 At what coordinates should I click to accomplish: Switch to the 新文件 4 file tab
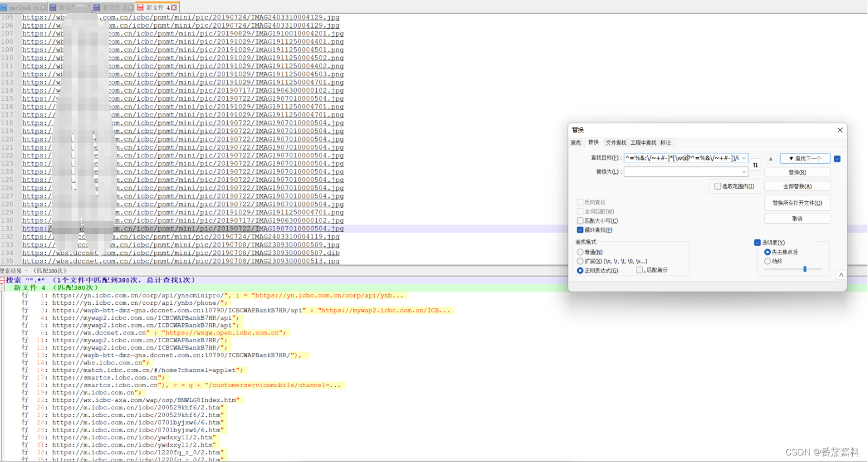pos(157,8)
